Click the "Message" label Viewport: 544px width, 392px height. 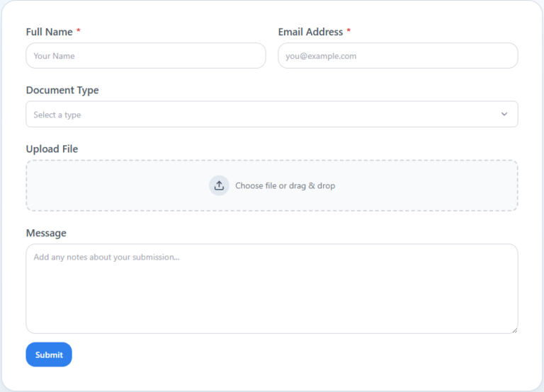(x=46, y=233)
